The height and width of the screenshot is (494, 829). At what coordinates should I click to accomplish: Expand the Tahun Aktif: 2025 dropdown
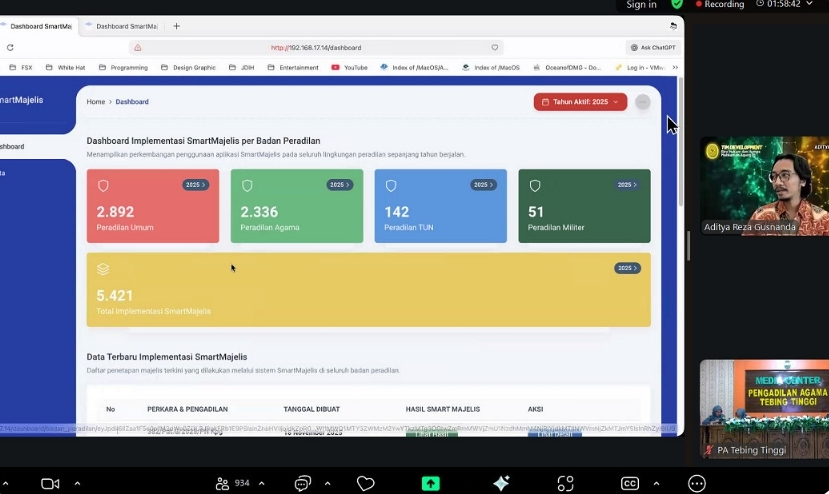pyautogui.click(x=580, y=102)
